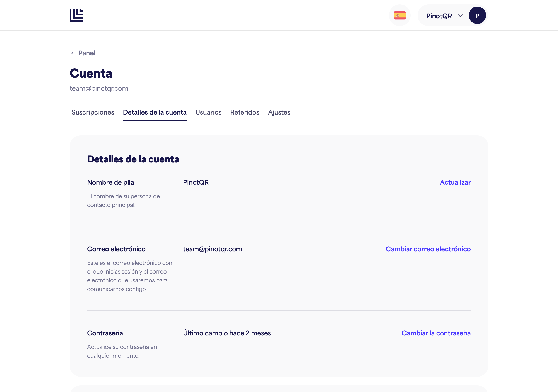
Task: Click the PinotQR value next to Nombre de pila
Action: pos(196,182)
